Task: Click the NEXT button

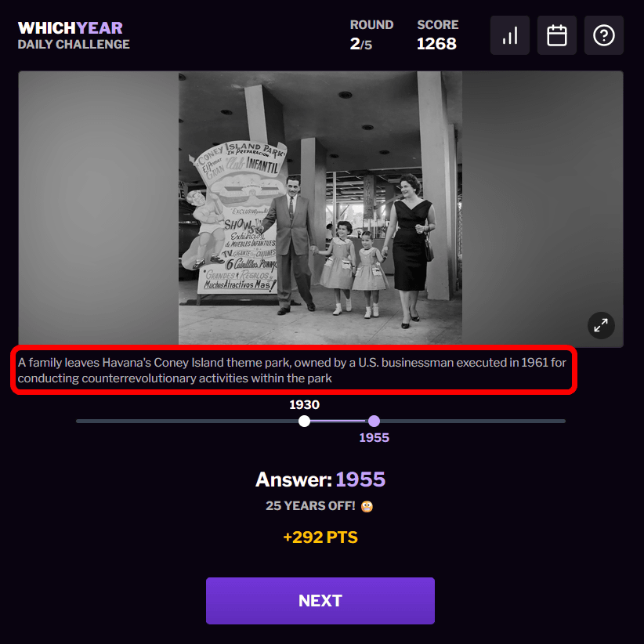Action: click(x=320, y=601)
